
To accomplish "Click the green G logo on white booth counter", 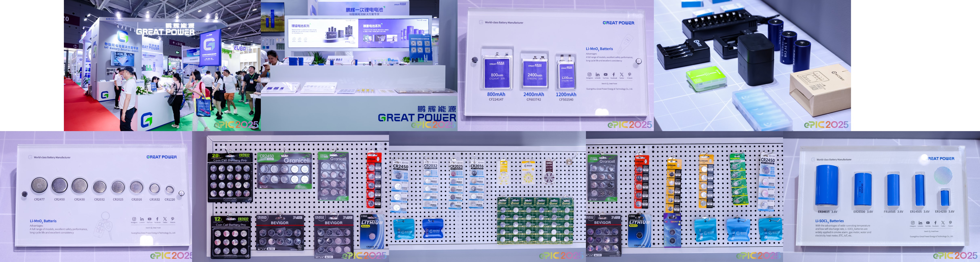I will 147,120.
